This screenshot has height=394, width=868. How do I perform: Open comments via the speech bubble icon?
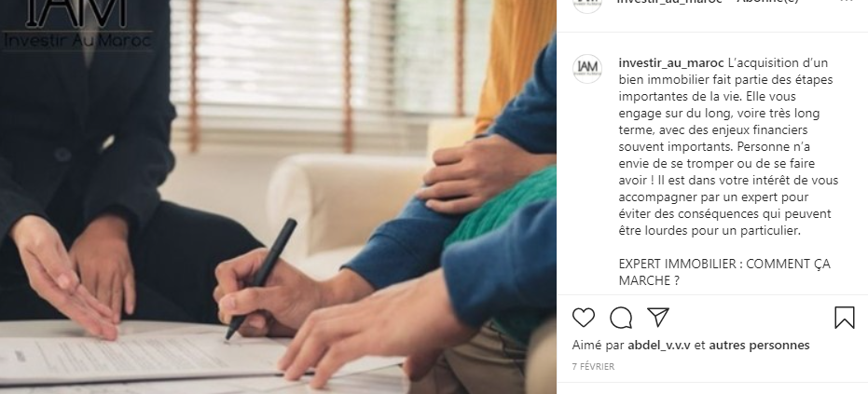tap(621, 318)
